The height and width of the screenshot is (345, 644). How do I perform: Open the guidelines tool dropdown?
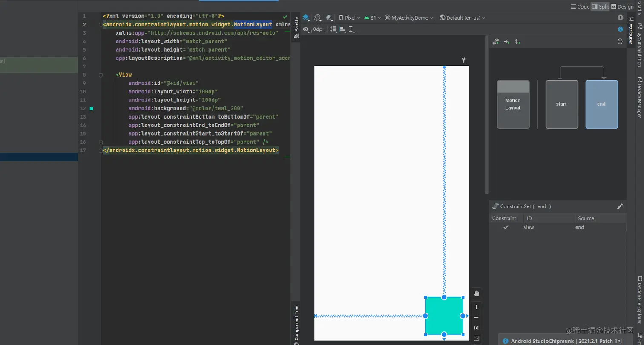coord(352,29)
